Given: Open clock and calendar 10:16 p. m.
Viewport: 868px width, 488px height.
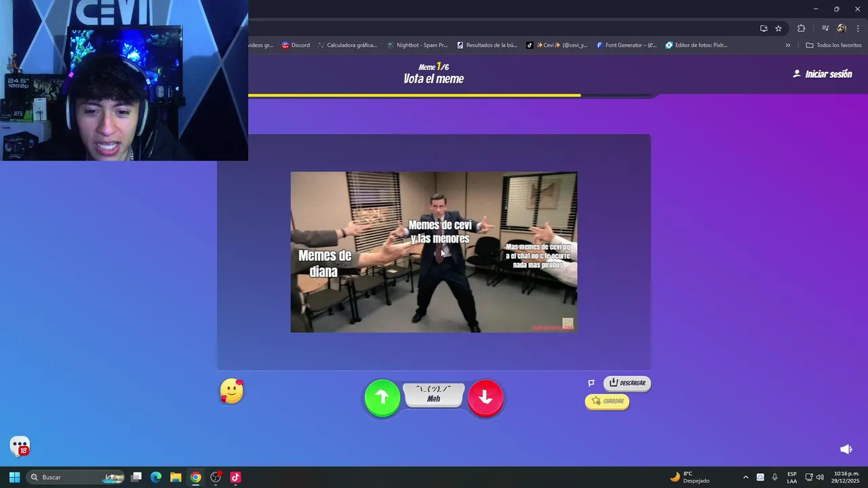Looking at the screenshot, I should click(846, 477).
